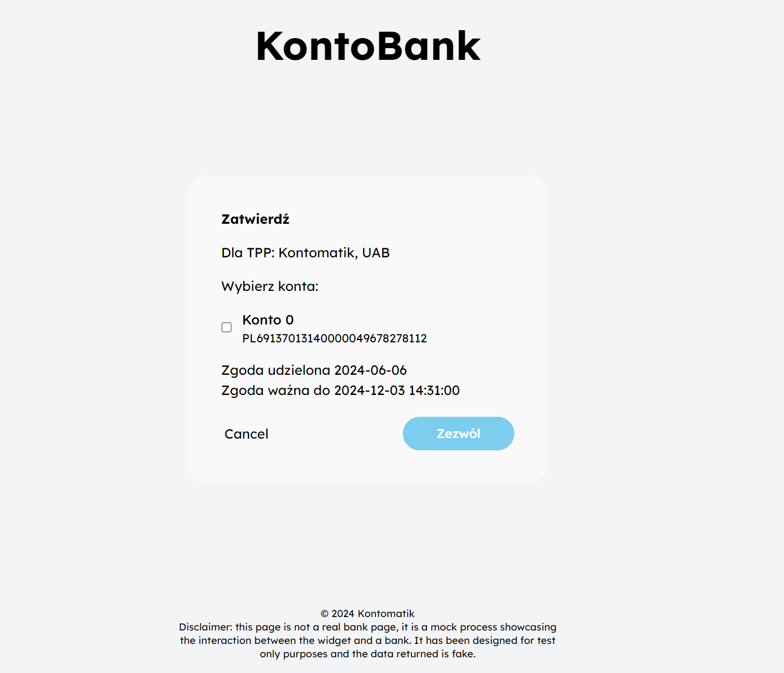Viewport: 784px width, 673px height.
Task: Select the account ending in 278112
Action: (x=226, y=327)
